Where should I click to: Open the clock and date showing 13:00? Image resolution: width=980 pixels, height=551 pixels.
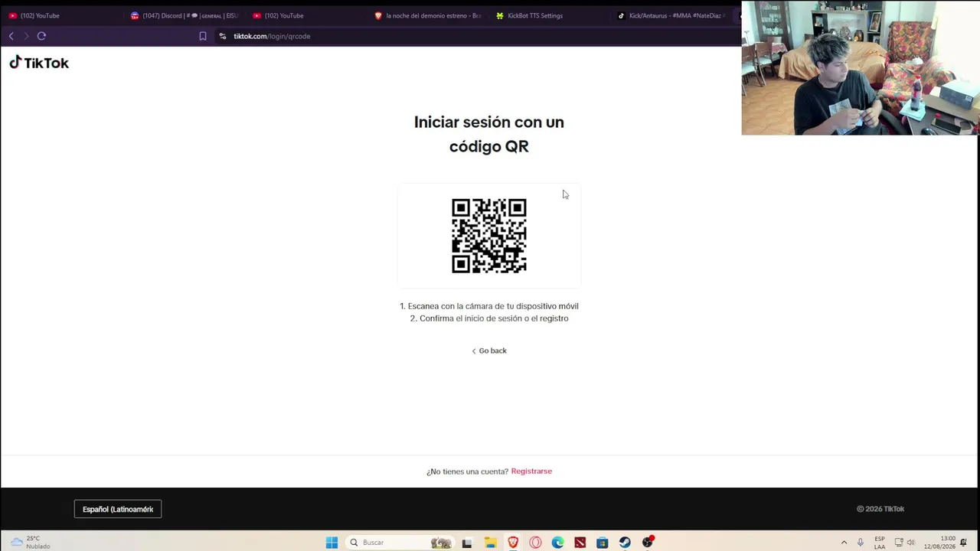[x=939, y=543]
